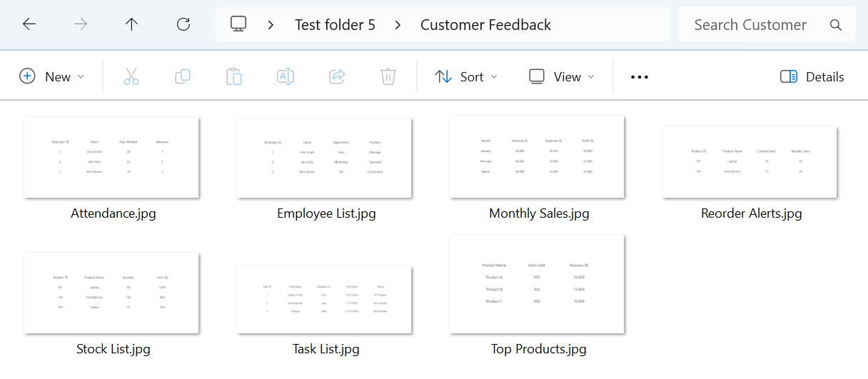This screenshot has width=868, height=379.
Task: Click the Rename icon in toolbar
Action: (286, 76)
